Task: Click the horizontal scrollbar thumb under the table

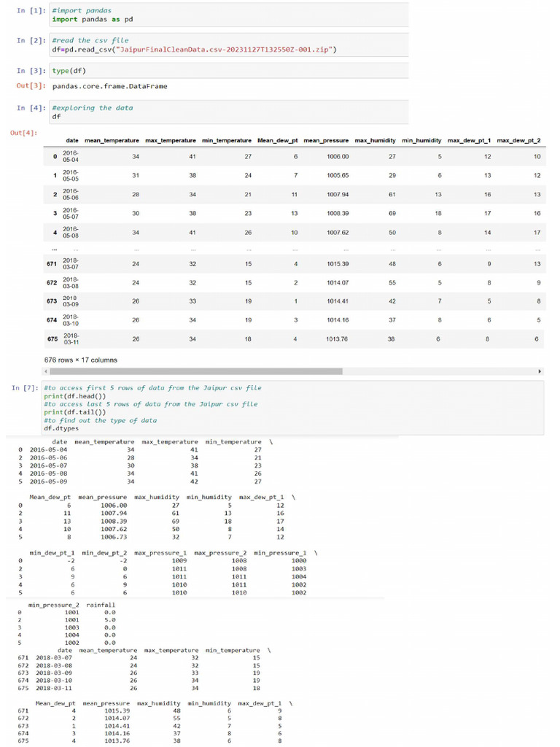Action: 195,371
